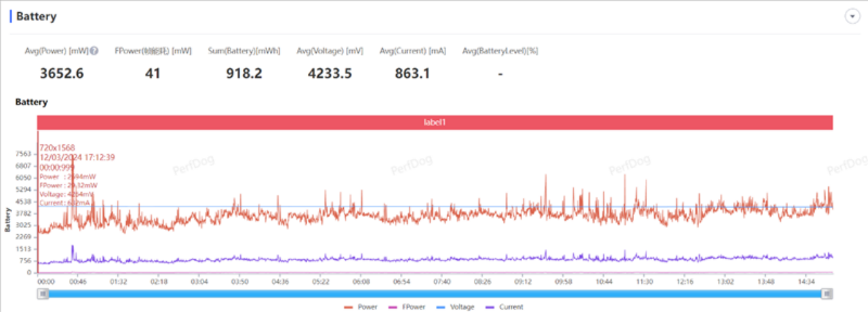Screen dimensions: 868x312
Task: Click the FPower value 41
Action: (x=153, y=73)
